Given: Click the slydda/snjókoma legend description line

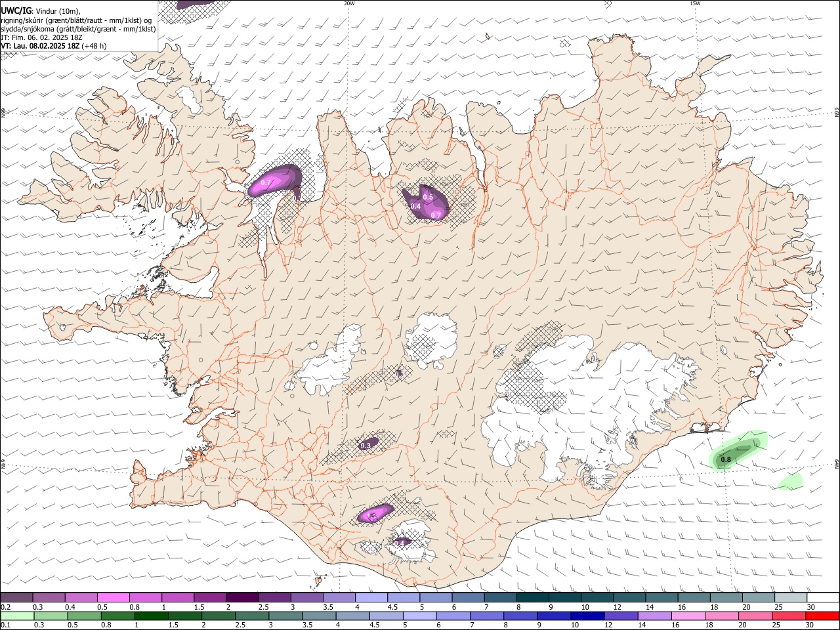Looking at the screenshot, I should pyautogui.click(x=78, y=29).
